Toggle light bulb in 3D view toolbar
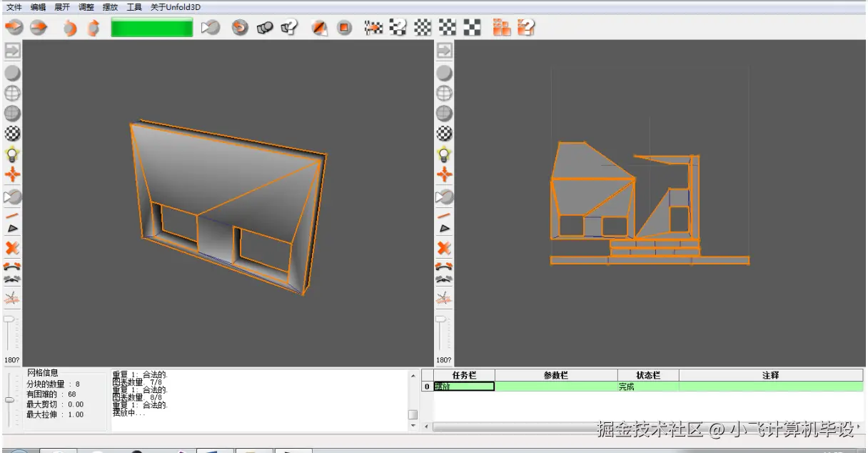This screenshot has width=868, height=453. 13,154
